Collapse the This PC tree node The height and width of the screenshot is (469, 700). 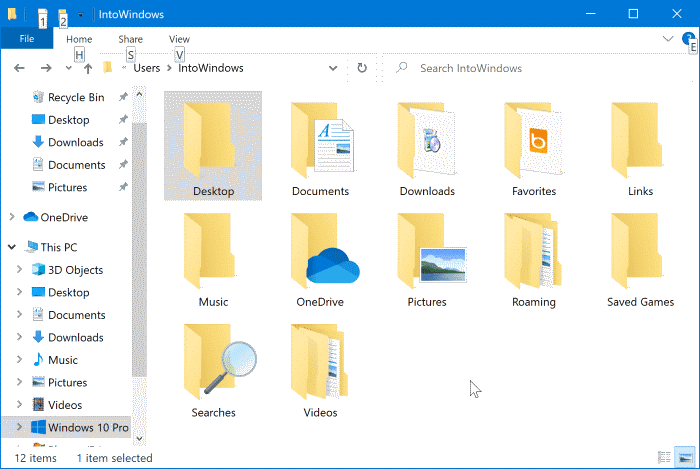tap(11, 247)
